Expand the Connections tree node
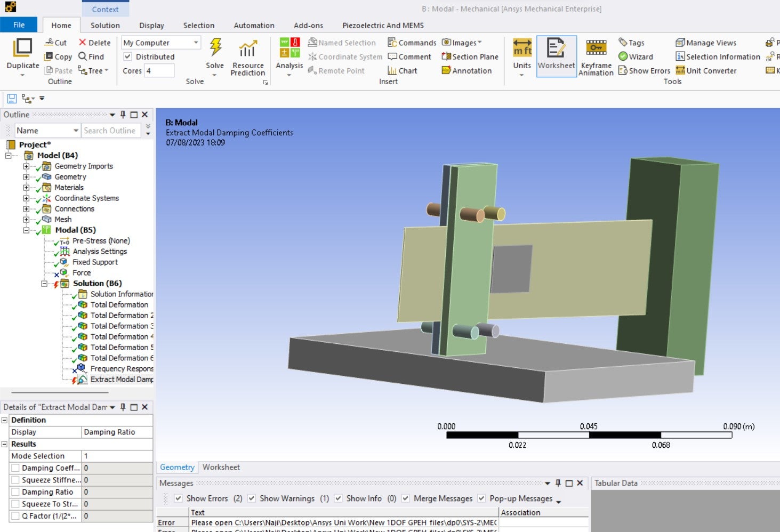The height and width of the screenshot is (532, 780). click(26, 209)
